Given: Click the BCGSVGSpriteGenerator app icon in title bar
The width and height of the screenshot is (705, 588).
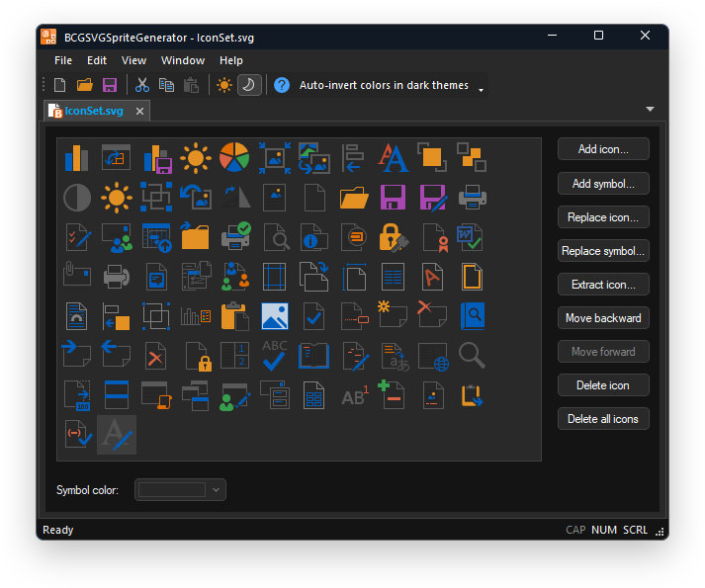Looking at the screenshot, I should tap(48, 37).
